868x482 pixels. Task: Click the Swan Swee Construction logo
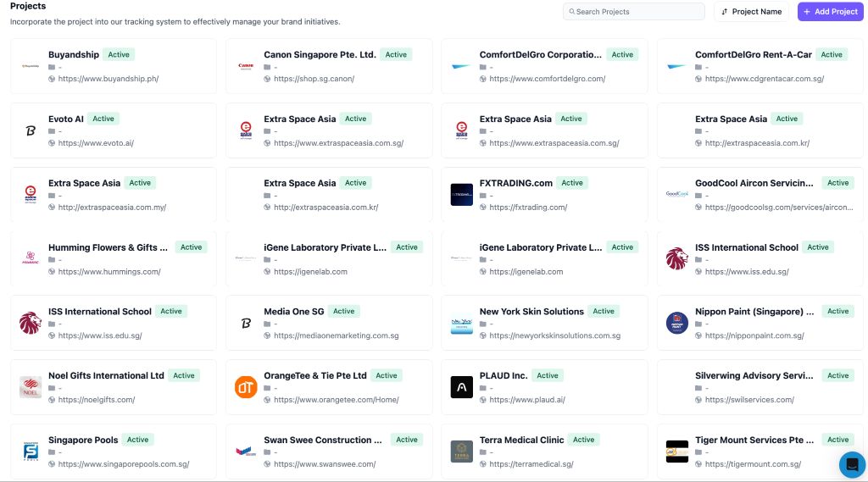[x=246, y=452]
